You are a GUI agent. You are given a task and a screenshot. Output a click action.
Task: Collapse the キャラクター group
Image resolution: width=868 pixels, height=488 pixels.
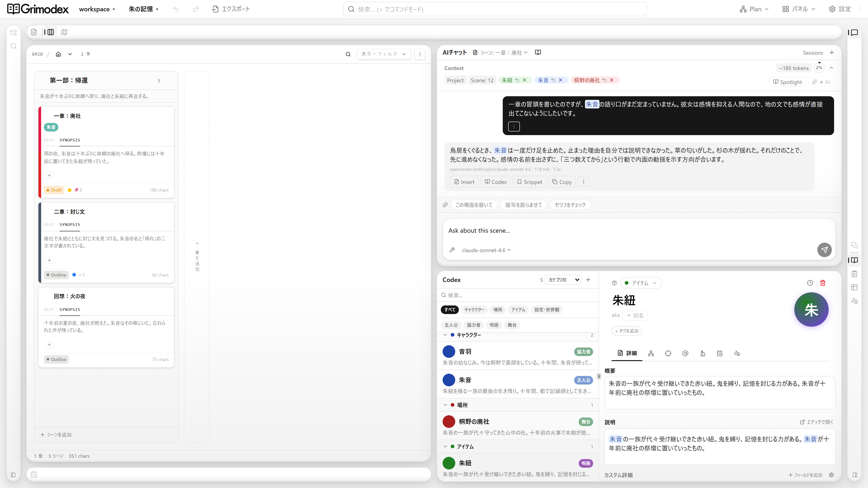pyautogui.click(x=445, y=335)
